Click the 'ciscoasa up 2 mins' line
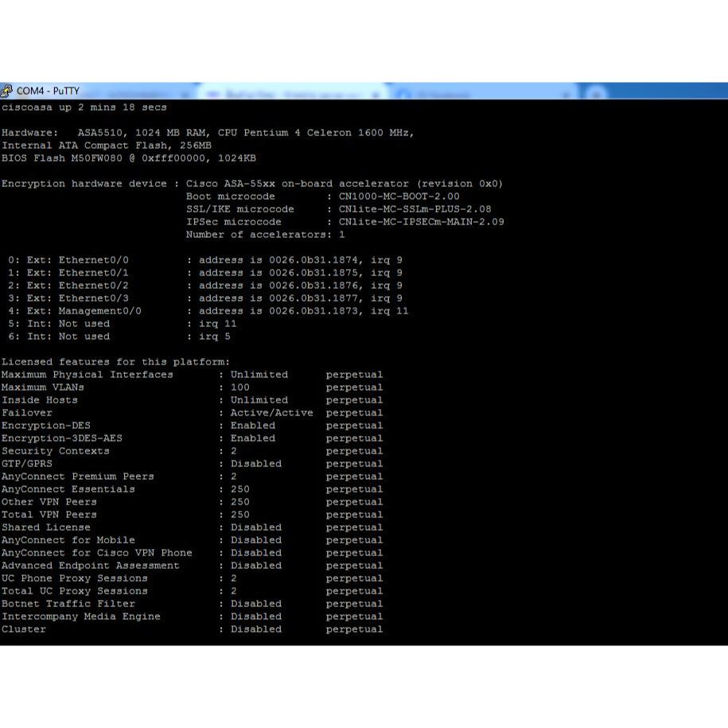 (x=84, y=107)
